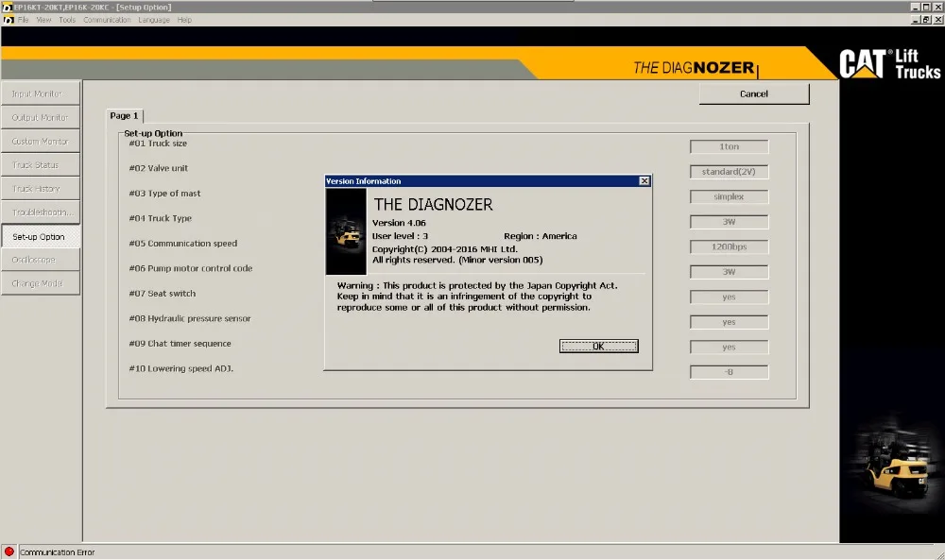This screenshot has height=560, width=945.
Task: Click the Valve unit field standard(2V)
Action: 729,172
